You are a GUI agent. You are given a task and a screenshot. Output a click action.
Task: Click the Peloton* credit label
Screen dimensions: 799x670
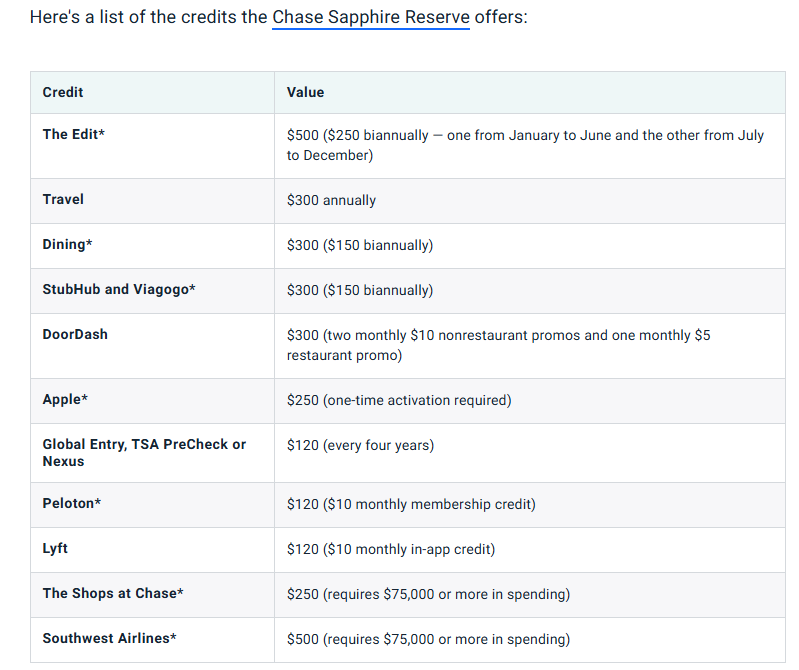point(71,503)
